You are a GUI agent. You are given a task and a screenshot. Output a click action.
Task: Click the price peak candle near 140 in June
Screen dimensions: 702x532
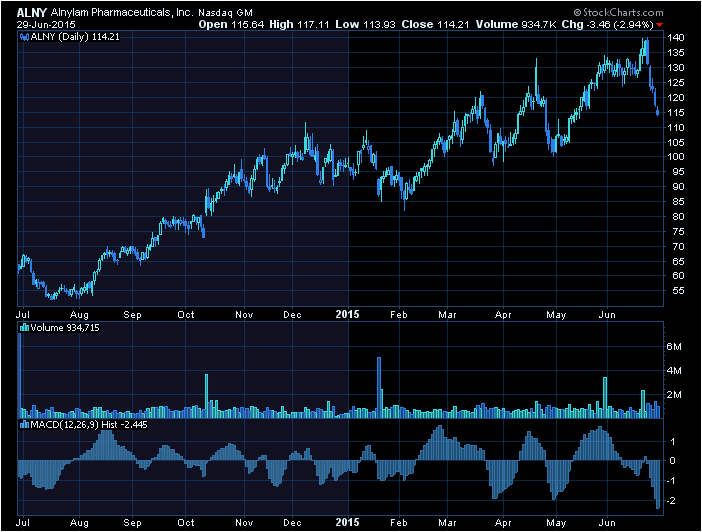[x=647, y=51]
